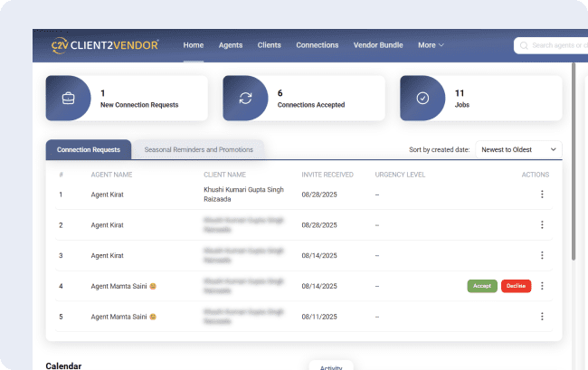Image resolution: width=588 pixels, height=370 pixels.
Task: Open the three-dot actions menu for row 2
Action: click(x=542, y=225)
